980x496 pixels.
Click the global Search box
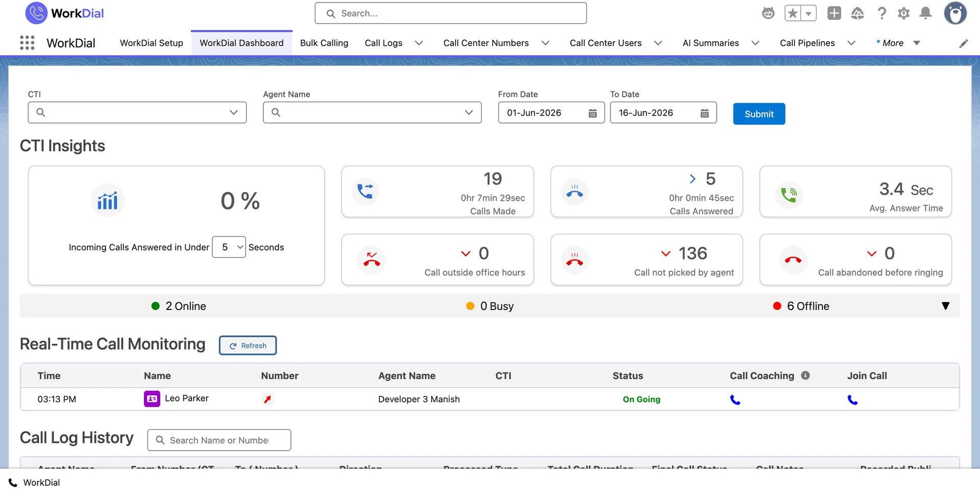tap(451, 13)
